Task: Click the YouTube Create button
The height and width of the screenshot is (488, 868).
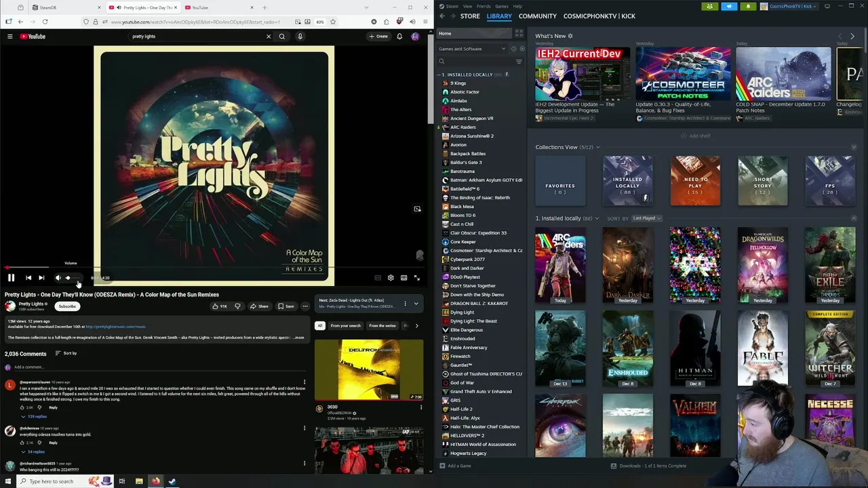Action: (x=378, y=37)
